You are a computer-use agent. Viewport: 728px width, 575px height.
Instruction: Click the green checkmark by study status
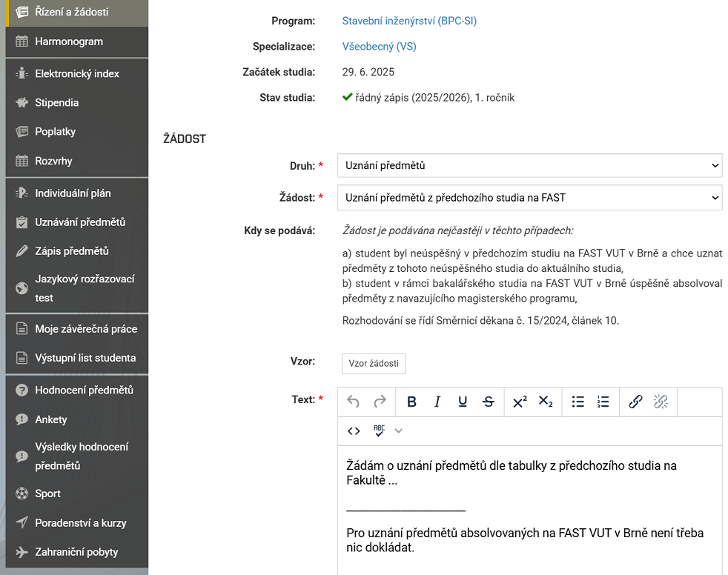click(347, 98)
